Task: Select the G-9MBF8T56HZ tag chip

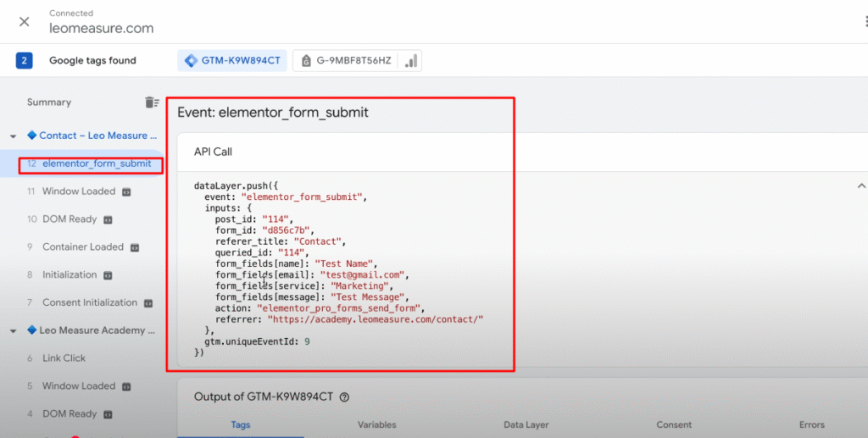Action: 348,61
